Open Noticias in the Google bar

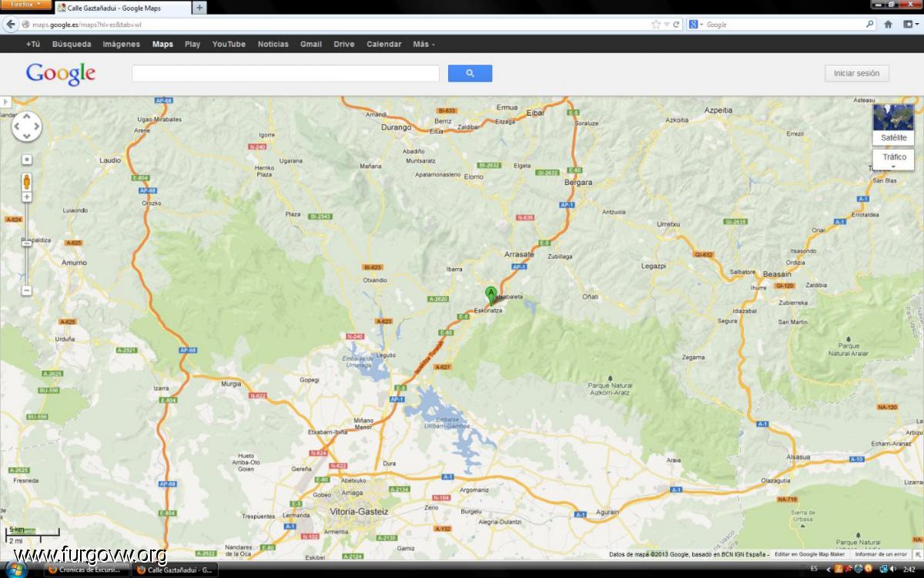point(273,44)
